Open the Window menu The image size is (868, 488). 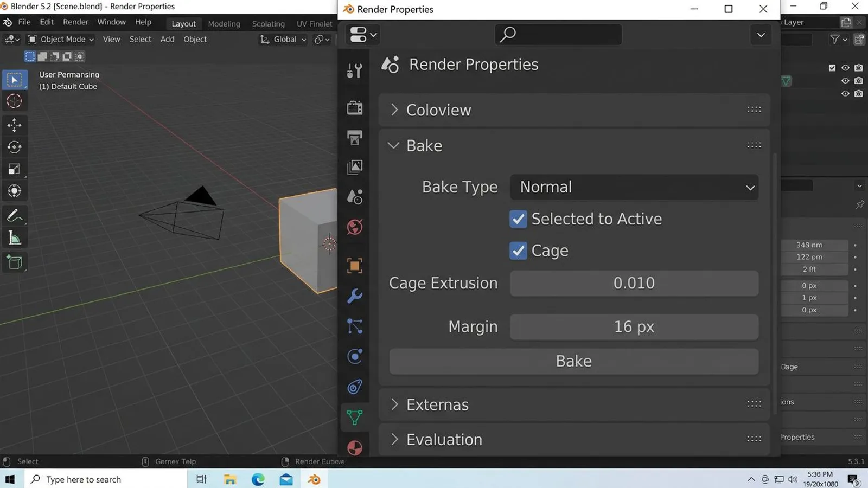[111, 22]
